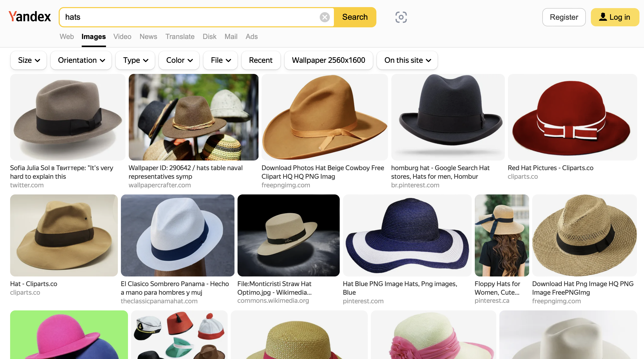The height and width of the screenshot is (359, 644).
Task: Open the black homburg hat thumbnail
Action: [448, 117]
